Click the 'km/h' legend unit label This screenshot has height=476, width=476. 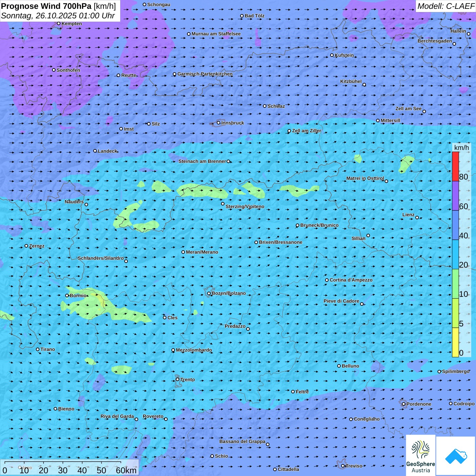(462, 147)
